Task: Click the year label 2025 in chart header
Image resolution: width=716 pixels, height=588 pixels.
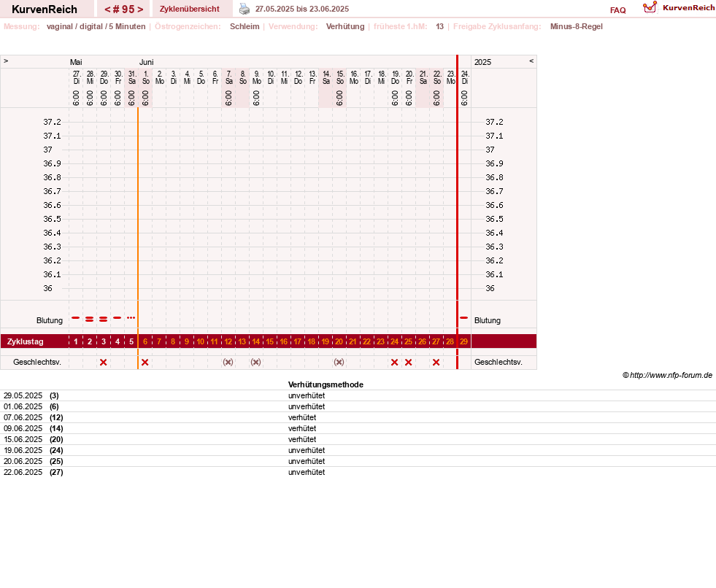Action: (x=482, y=62)
